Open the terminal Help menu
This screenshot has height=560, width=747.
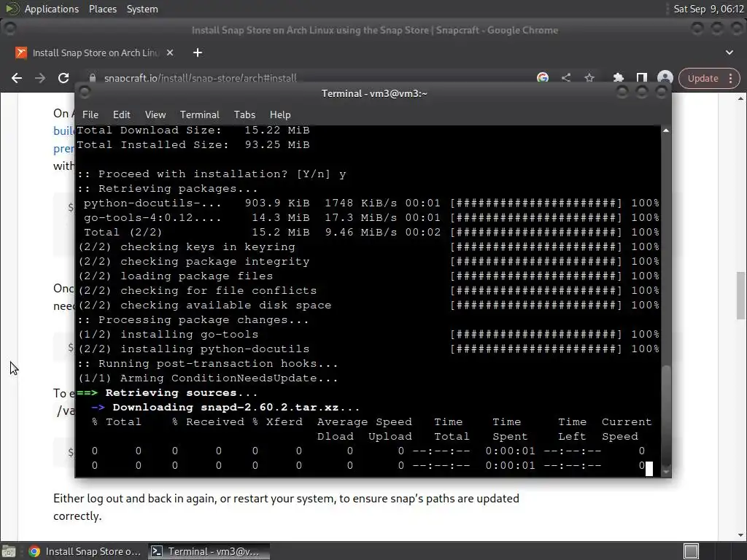[x=280, y=114]
